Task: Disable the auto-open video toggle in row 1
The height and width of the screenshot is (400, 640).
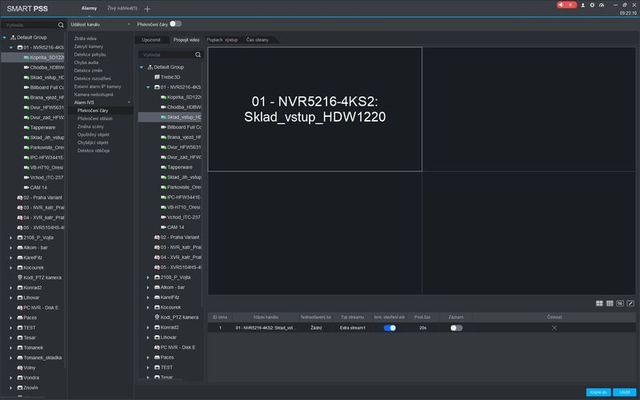Action: 389,327
